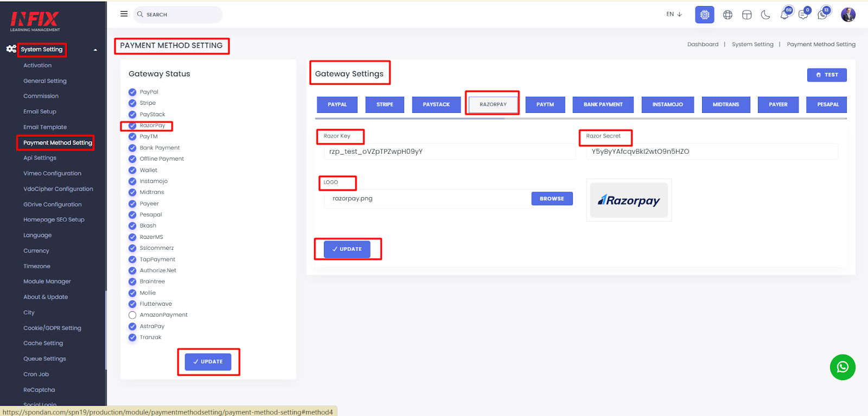Open Dashboard breadcrumb link
The height and width of the screenshot is (416, 868).
[x=703, y=45]
